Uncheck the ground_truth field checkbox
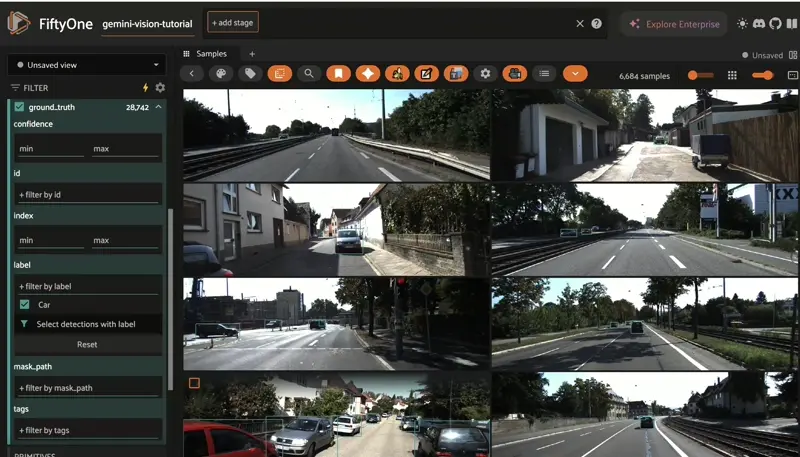 19,107
